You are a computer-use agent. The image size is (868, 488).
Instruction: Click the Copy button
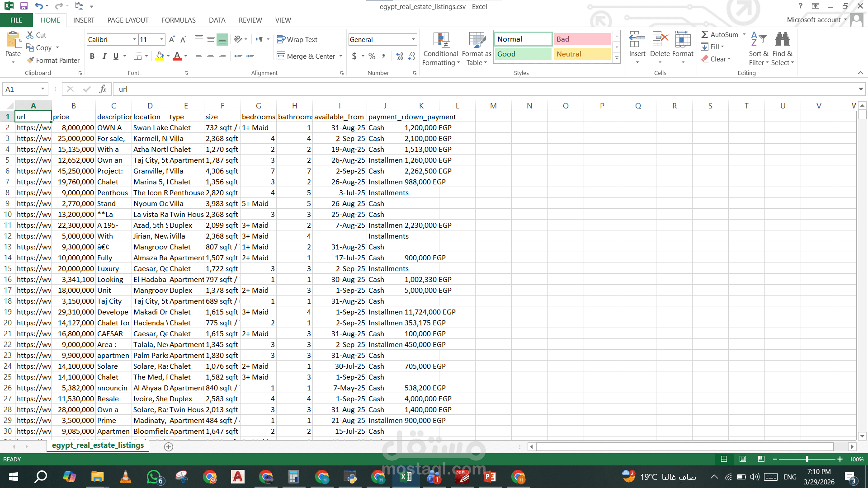(x=39, y=47)
